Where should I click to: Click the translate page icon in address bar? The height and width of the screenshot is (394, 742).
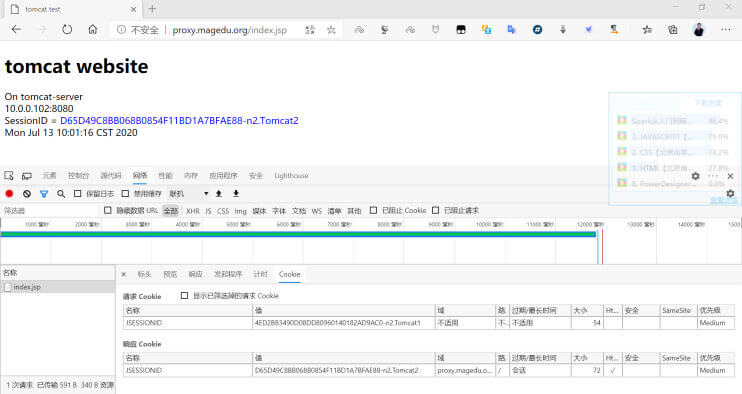click(x=310, y=30)
